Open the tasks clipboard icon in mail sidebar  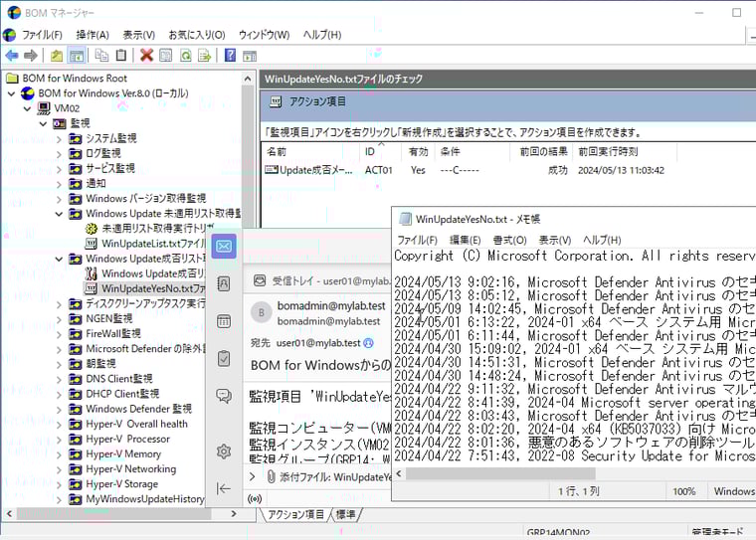coord(224,358)
